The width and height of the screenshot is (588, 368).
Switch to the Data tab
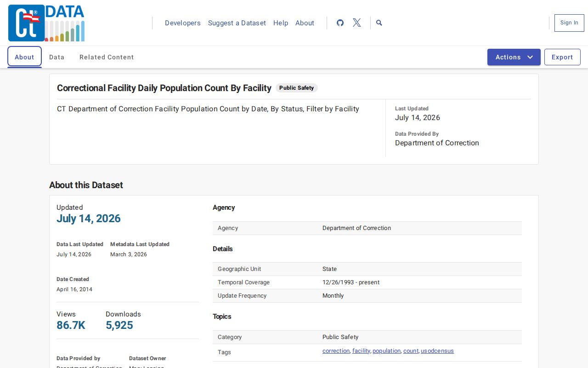coord(57,57)
